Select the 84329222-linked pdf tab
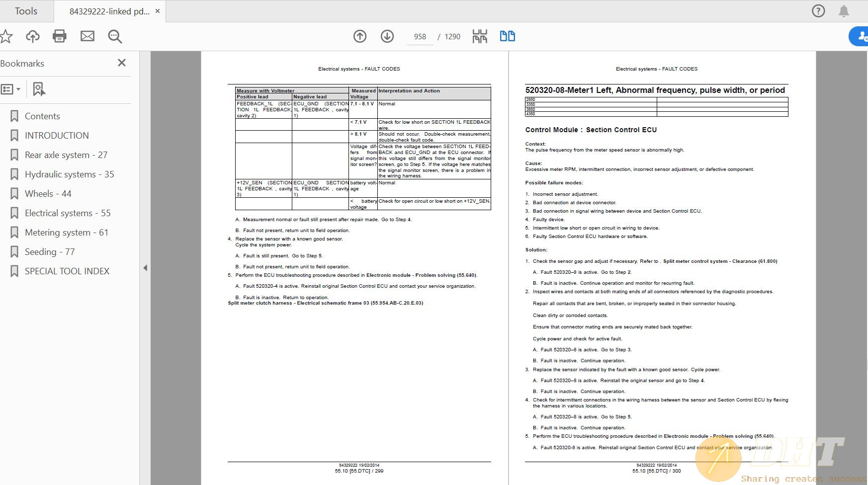Screen dimensions: 868x485 point(109,11)
